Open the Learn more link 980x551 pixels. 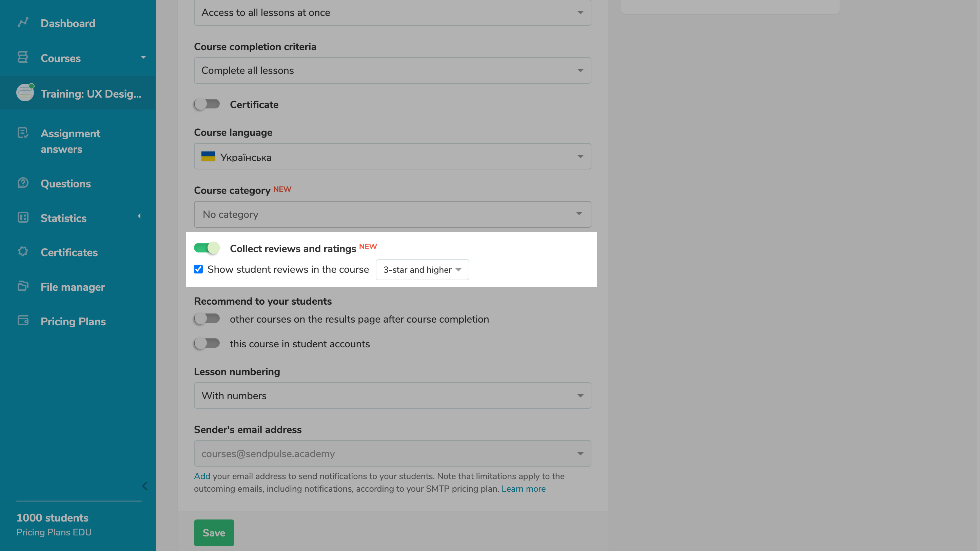tap(523, 489)
